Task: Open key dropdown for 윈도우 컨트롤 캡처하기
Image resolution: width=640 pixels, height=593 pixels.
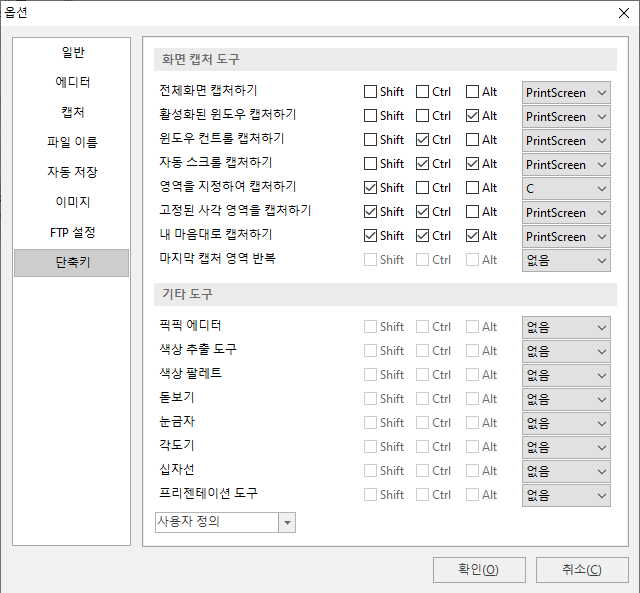Action: pos(566,141)
